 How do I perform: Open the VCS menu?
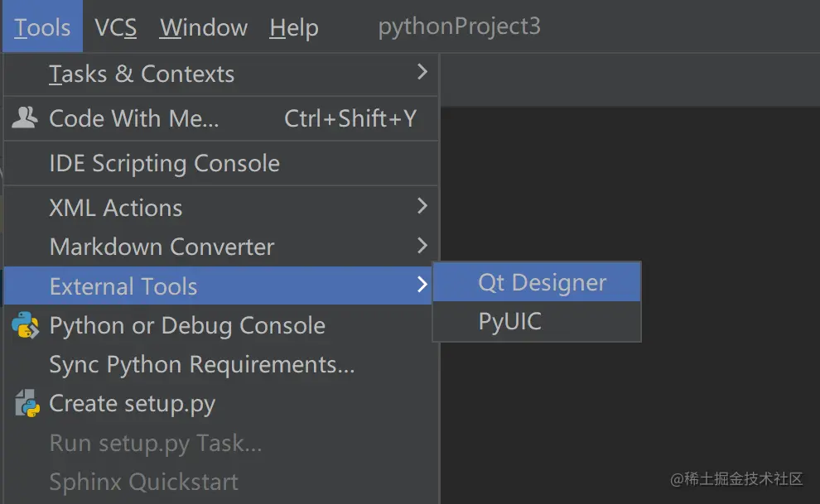(x=115, y=27)
